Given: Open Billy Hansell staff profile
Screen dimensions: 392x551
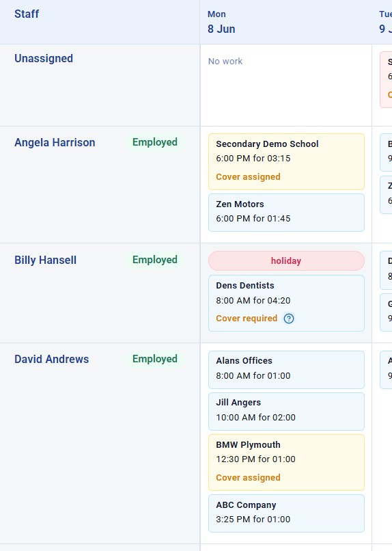Looking at the screenshot, I should tap(45, 260).
